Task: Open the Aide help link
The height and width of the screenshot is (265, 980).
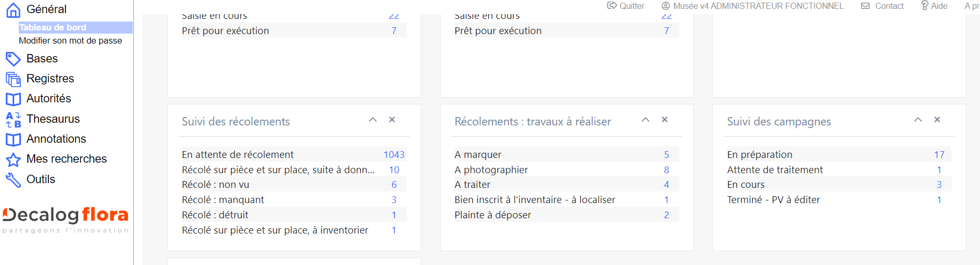Action: 934,6
